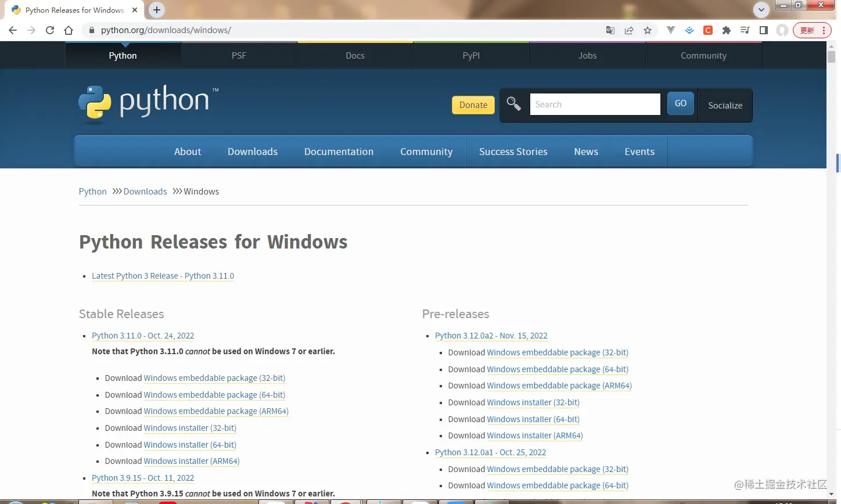Screen dimensions: 841x504
Task: Select the Python top tab
Action: [x=123, y=56]
